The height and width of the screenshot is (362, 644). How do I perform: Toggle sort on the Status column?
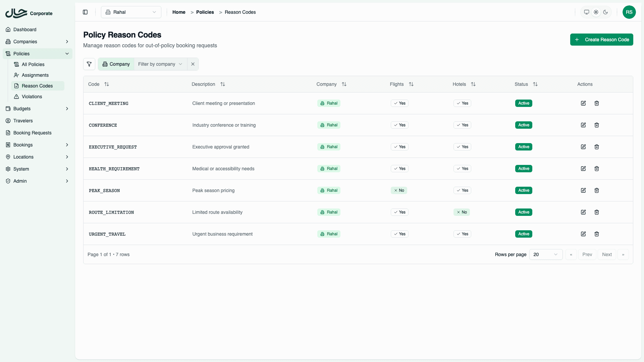tap(535, 84)
